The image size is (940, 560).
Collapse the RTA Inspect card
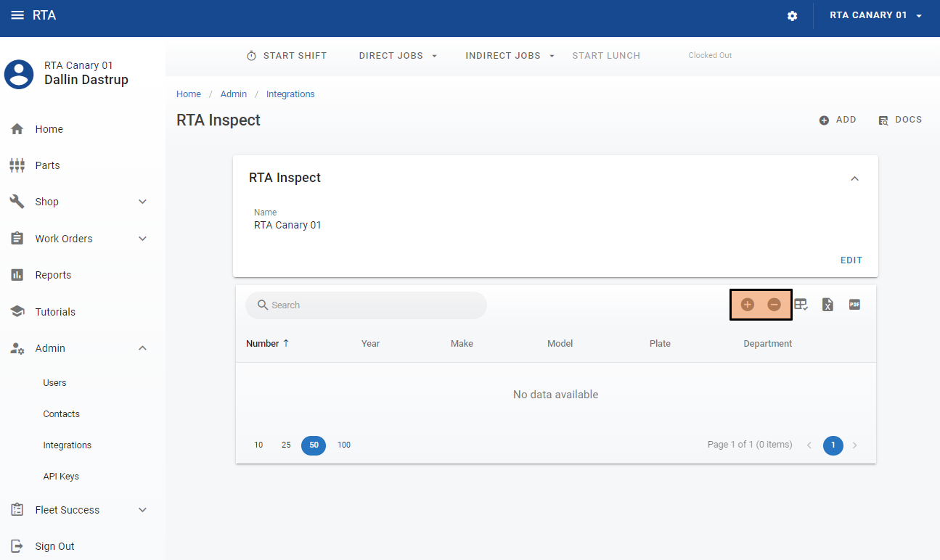coord(854,178)
